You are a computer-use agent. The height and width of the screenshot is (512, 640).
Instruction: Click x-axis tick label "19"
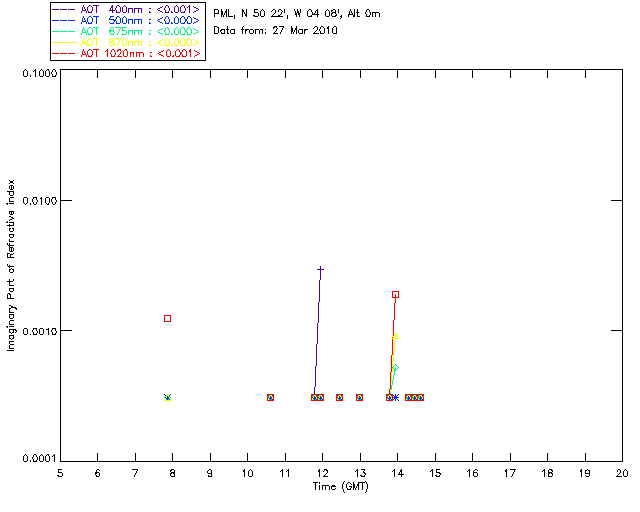pyautogui.click(x=585, y=473)
